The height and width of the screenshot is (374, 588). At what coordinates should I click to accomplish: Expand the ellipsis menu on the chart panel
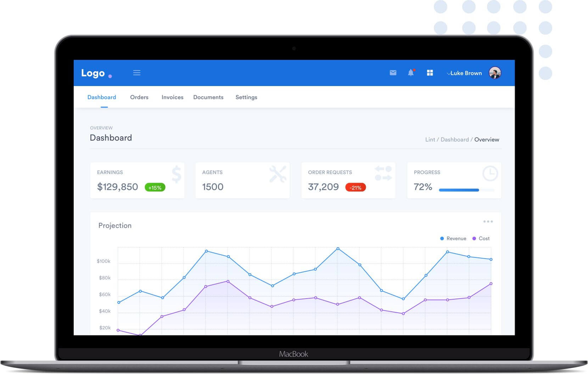coord(488,221)
